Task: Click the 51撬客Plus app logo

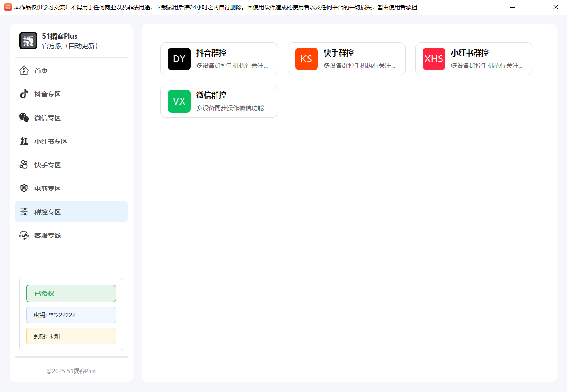Action: coord(28,41)
